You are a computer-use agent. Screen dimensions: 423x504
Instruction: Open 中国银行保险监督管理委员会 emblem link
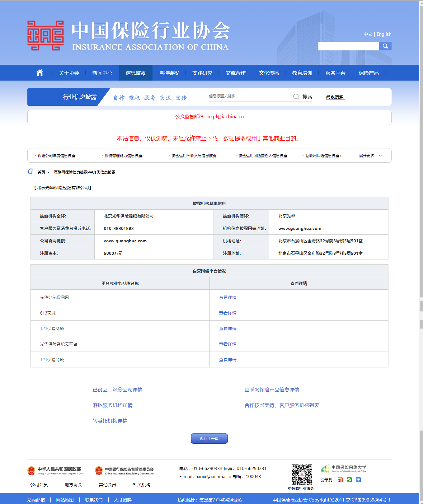125,471
